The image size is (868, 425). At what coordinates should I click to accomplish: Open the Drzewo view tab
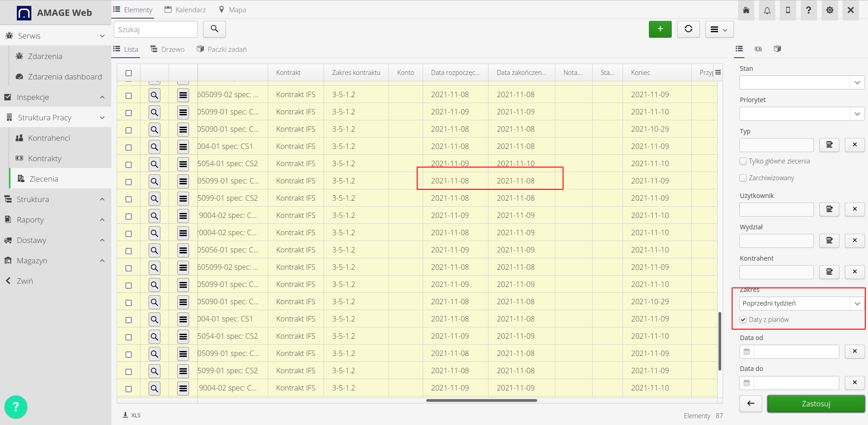[x=167, y=49]
